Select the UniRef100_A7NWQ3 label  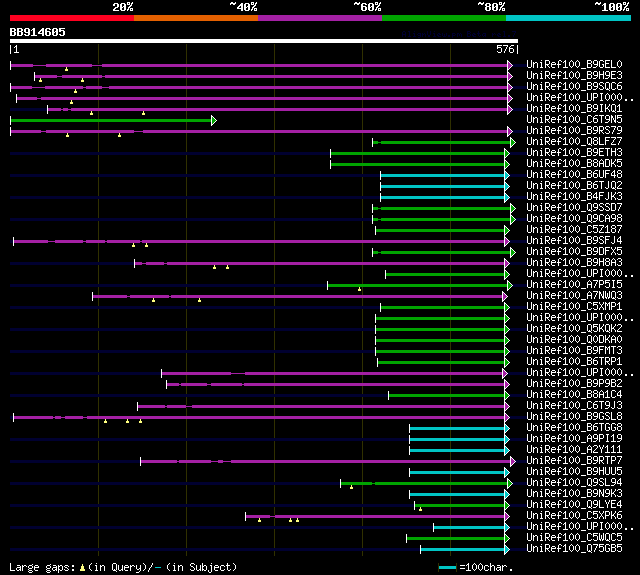click(574, 295)
